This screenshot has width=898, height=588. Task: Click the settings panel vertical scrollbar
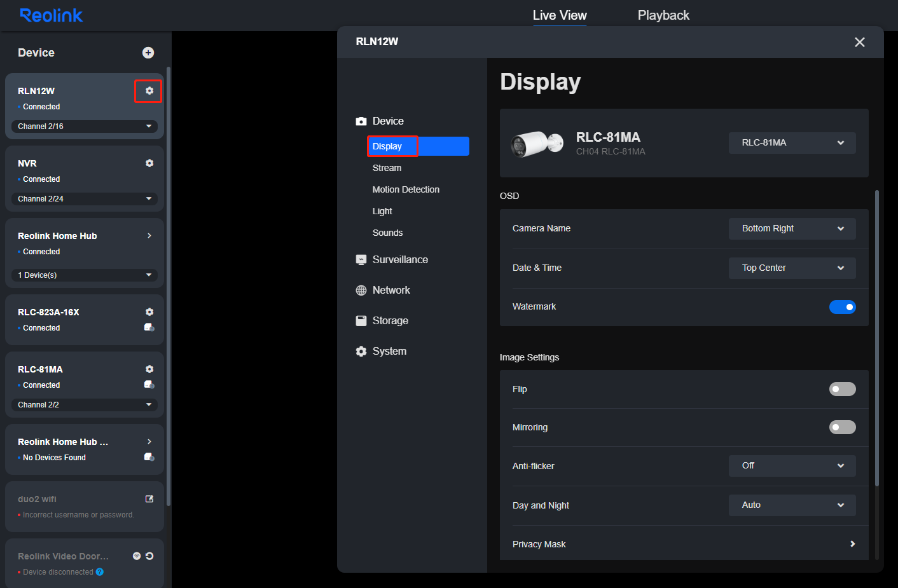(877, 338)
